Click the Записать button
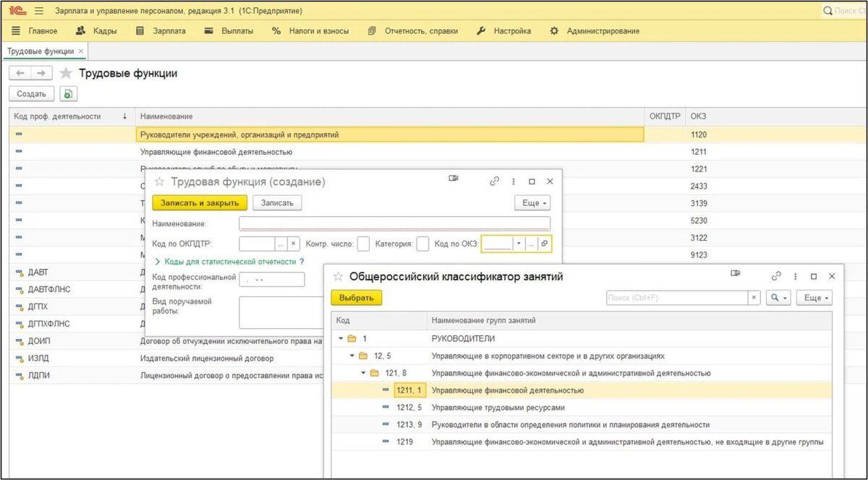Image resolution: width=868 pixels, height=480 pixels. click(277, 203)
